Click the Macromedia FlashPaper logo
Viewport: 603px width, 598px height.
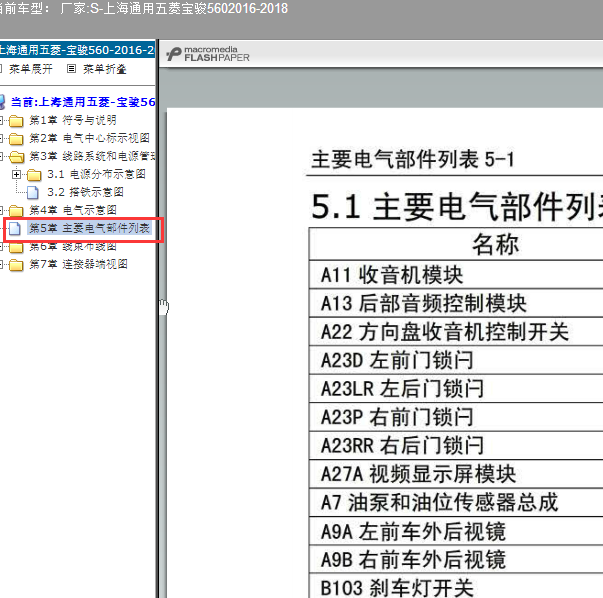(x=208, y=54)
